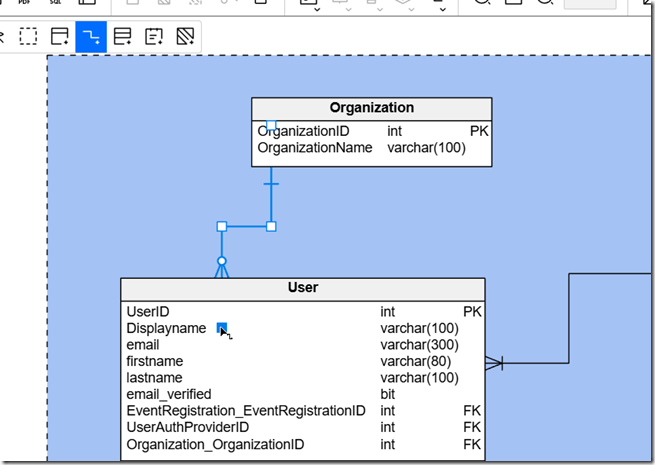Click the Organization_OrganizationID foreign key row
The height and width of the screenshot is (465, 655).
click(x=214, y=444)
